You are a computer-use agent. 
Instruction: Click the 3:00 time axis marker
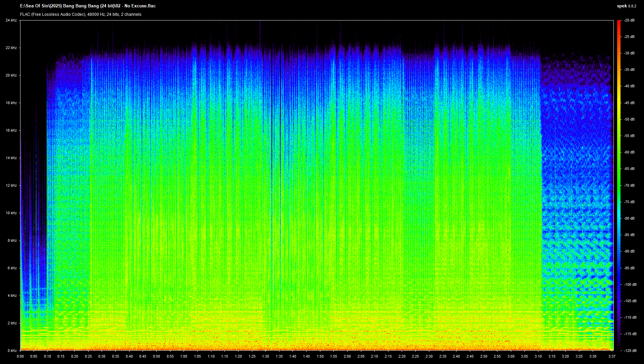(x=511, y=356)
